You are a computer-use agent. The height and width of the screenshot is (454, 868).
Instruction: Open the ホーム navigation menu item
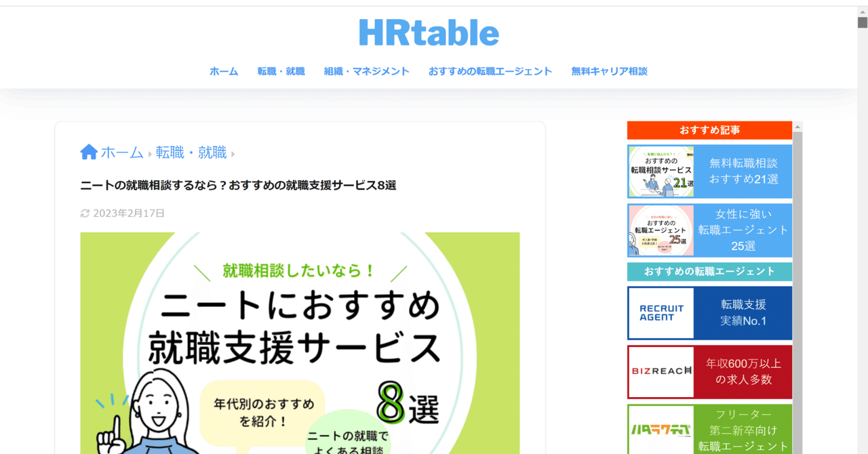click(224, 70)
